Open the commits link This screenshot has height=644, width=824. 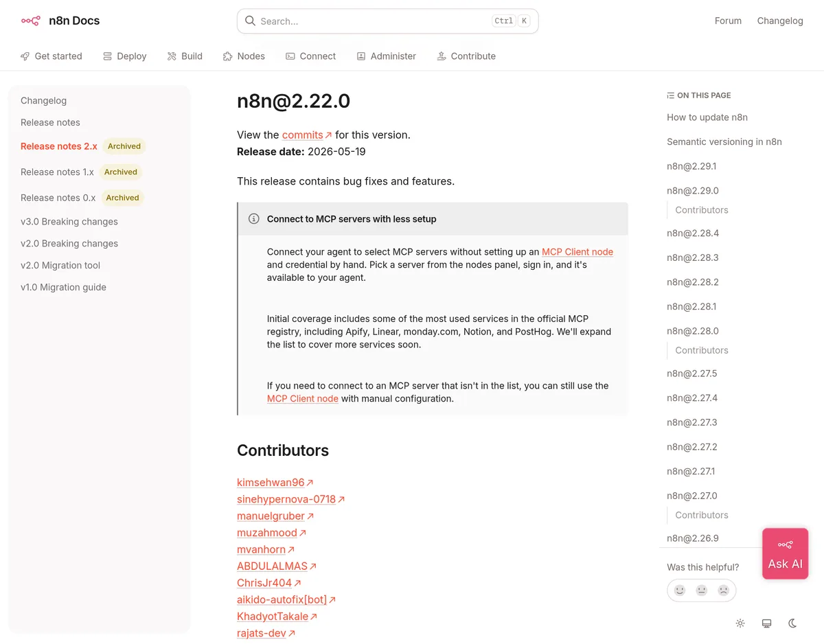[303, 135]
